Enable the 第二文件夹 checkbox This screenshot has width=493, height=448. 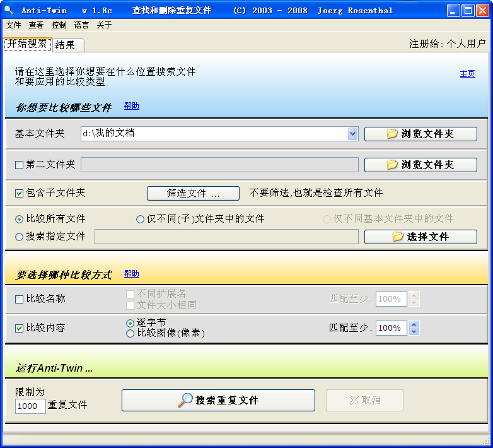[x=20, y=165]
